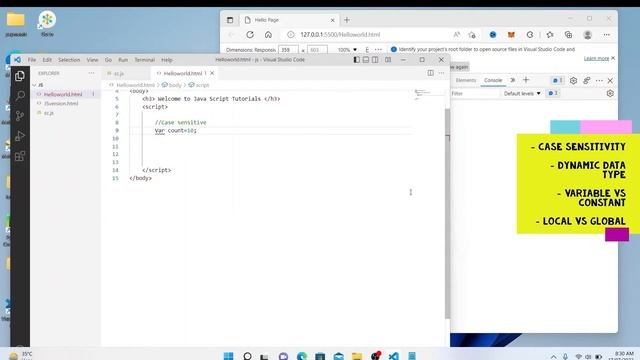Open Source Control in VS Code activity bar
Viewport: 640px width, 360px height.
[20, 116]
